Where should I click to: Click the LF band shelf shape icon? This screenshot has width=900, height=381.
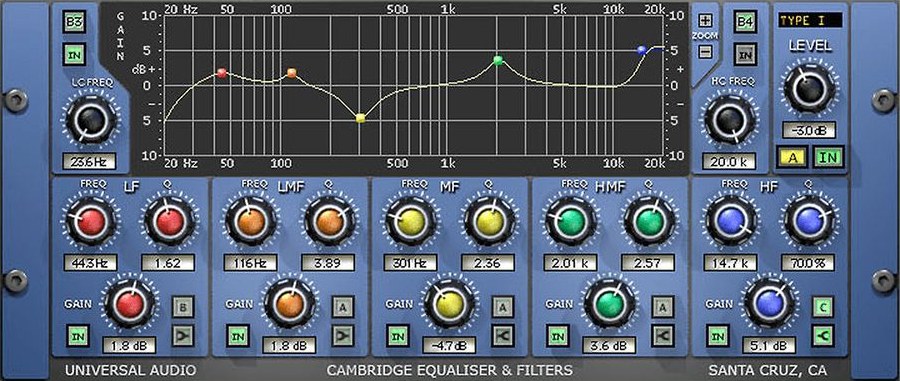click(x=184, y=336)
